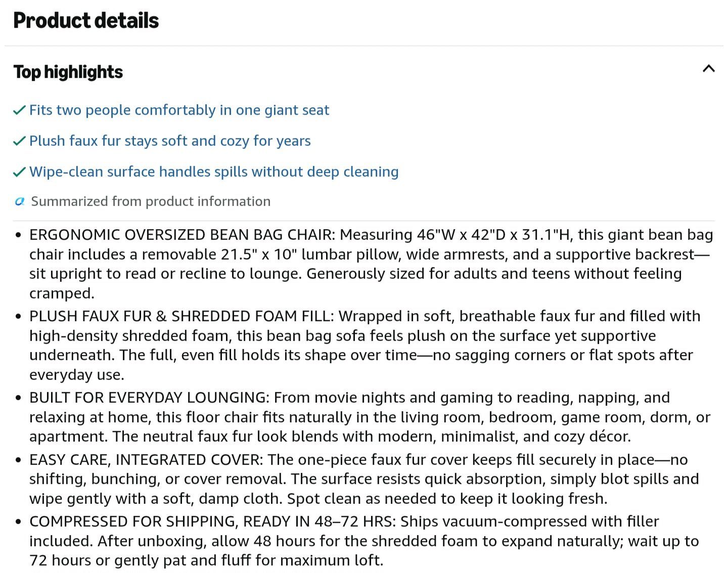Click the AI summary icon near 'Summarized from'
This screenshot has height=573, width=728.
(x=20, y=202)
